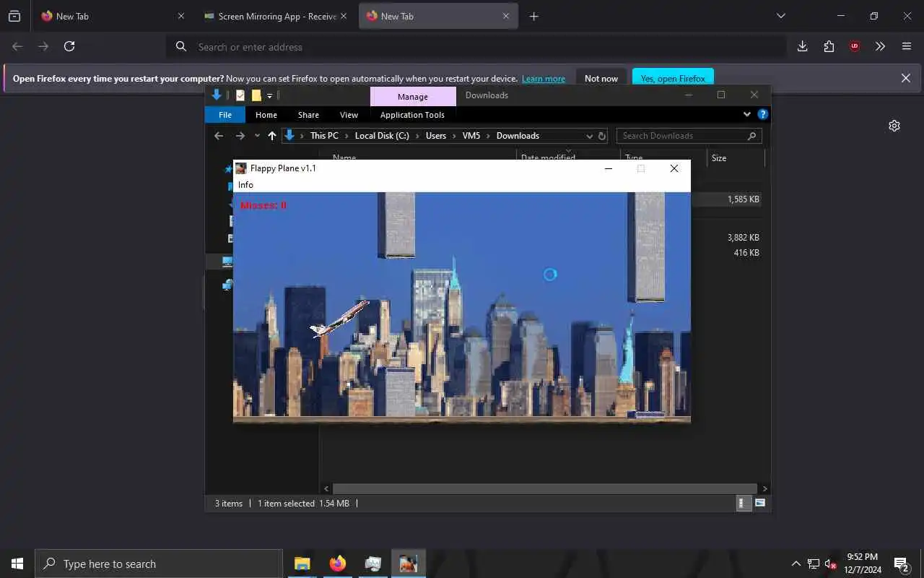
Task: Open Firefox downloads panel
Action: click(802, 46)
